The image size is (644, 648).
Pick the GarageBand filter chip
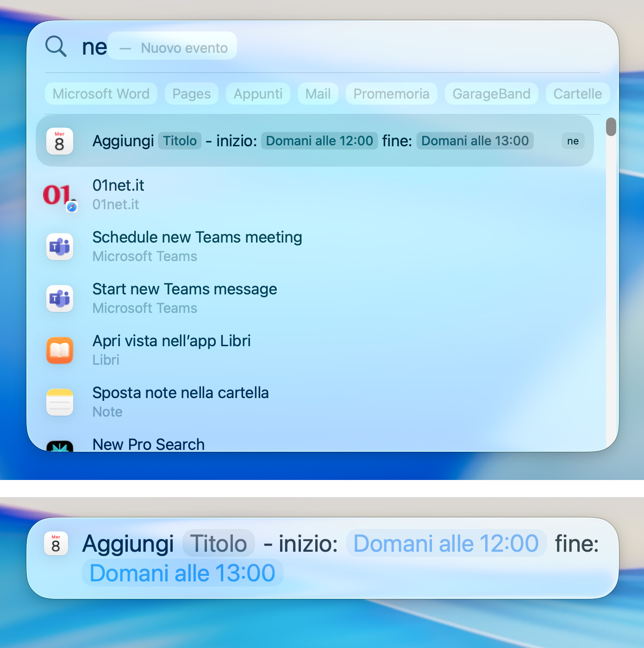pos(492,93)
